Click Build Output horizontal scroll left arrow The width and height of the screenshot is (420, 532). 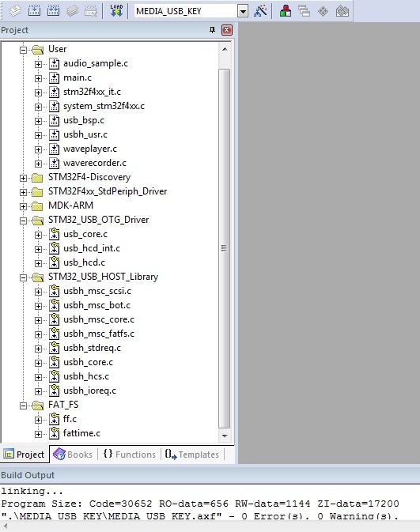pyautogui.click(x=5, y=526)
